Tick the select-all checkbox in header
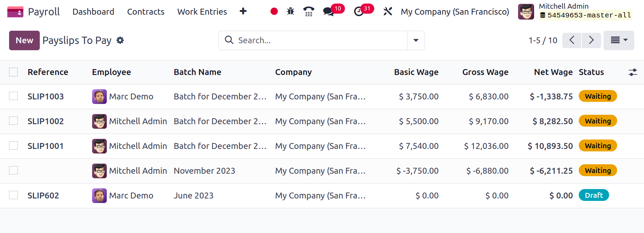Image resolution: width=644 pixels, height=233 pixels. tap(14, 72)
